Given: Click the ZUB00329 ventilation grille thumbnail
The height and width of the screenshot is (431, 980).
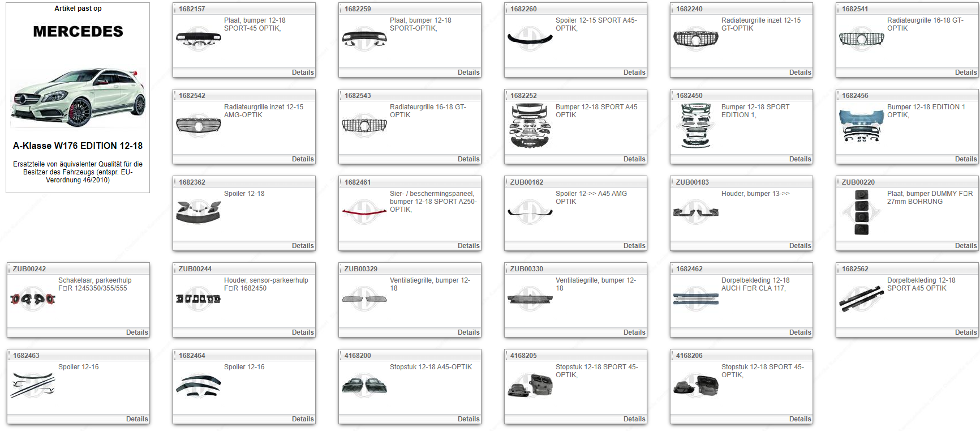Looking at the screenshot, I should point(364,299).
